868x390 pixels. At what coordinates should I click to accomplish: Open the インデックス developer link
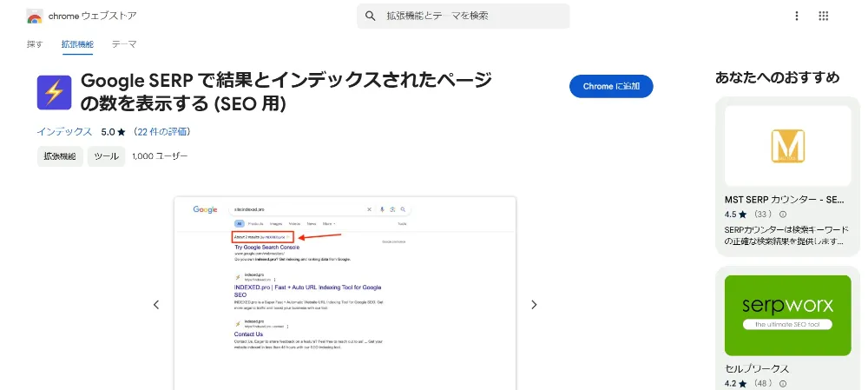64,132
